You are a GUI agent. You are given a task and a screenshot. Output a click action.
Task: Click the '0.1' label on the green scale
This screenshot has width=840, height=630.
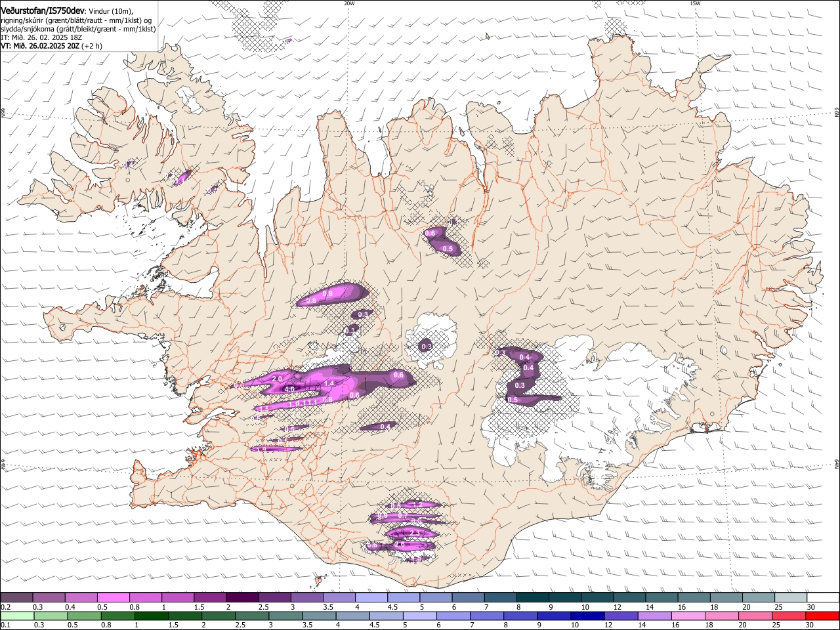[5, 625]
